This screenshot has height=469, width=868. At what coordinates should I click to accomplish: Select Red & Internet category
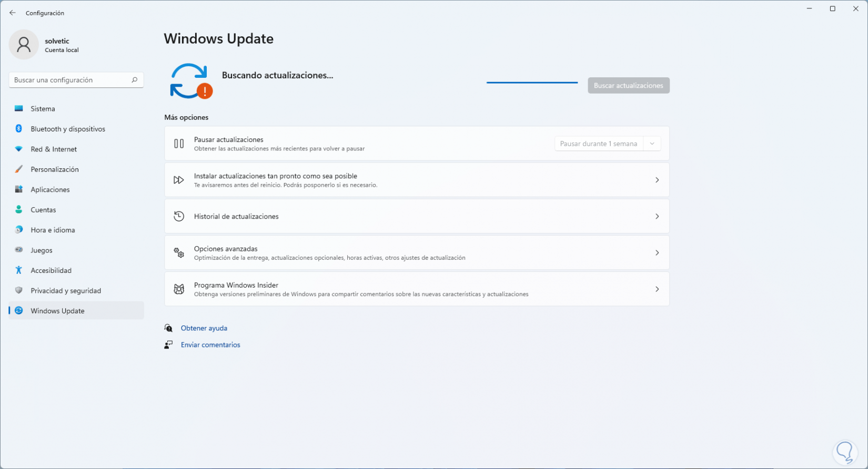[x=76, y=149]
